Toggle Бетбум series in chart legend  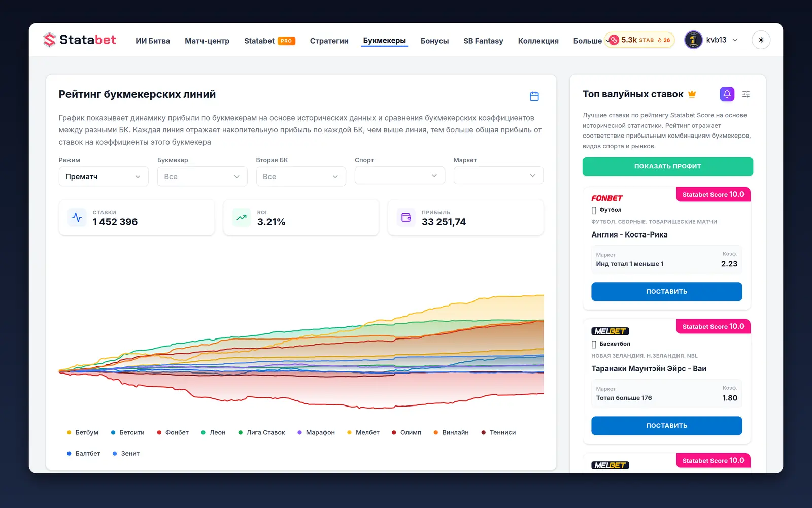[x=83, y=432]
